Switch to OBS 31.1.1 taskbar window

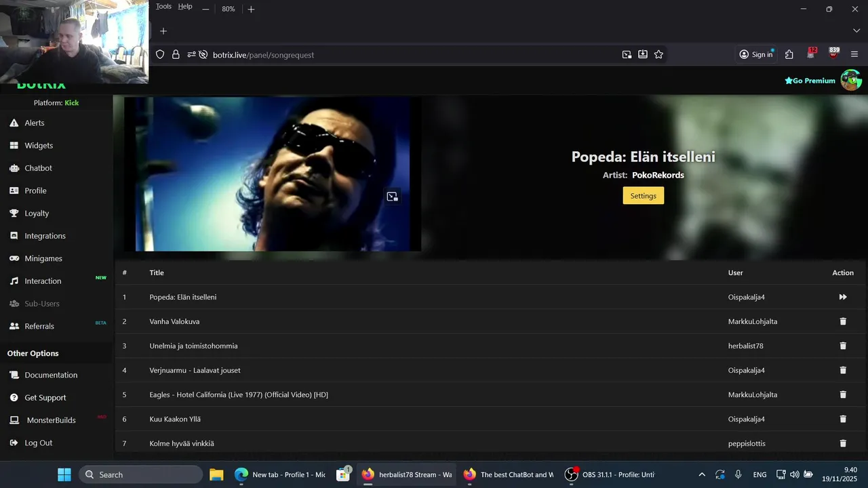coord(610,474)
